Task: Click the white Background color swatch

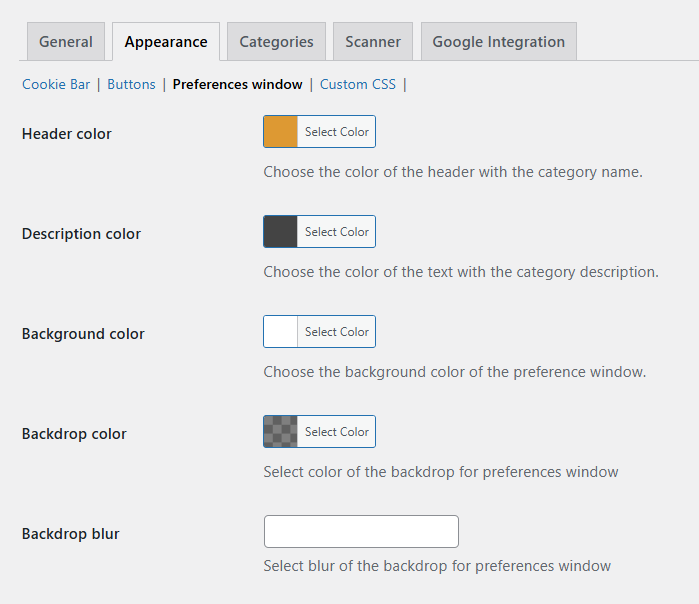Action: [281, 332]
